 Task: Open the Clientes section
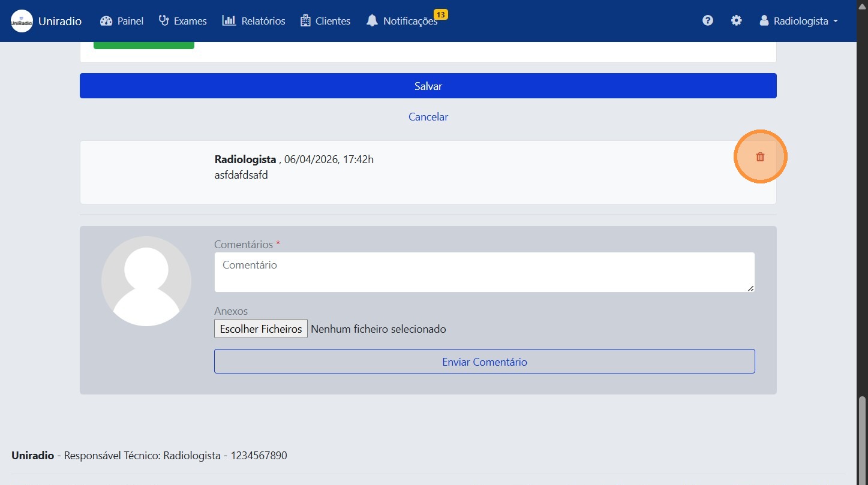[325, 21]
